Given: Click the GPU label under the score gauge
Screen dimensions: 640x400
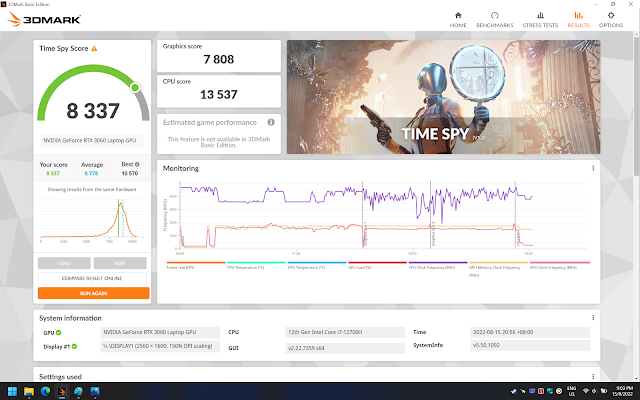Looking at the screenshot, I should click(92, 140).
